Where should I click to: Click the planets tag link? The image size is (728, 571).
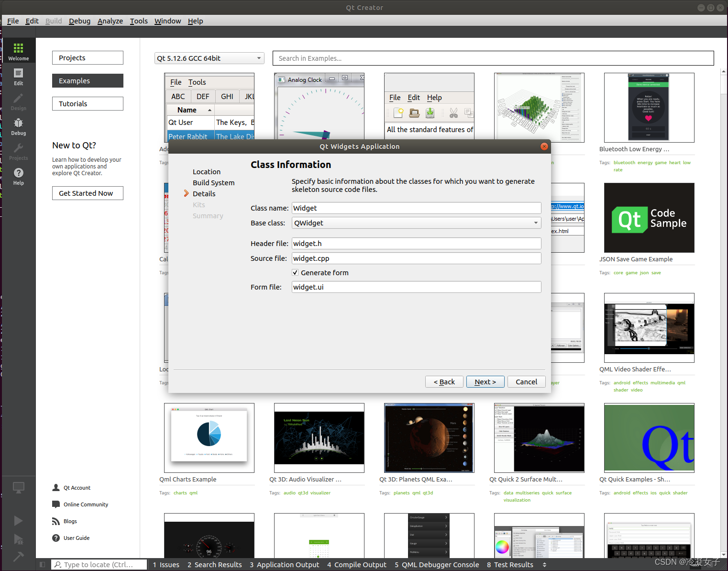[x=401, y=493]
